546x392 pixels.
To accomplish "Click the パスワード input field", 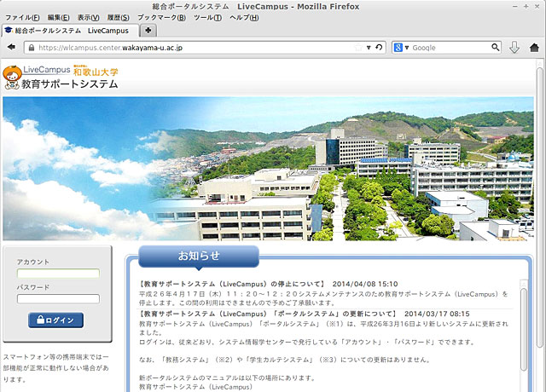I will [58, 299].
